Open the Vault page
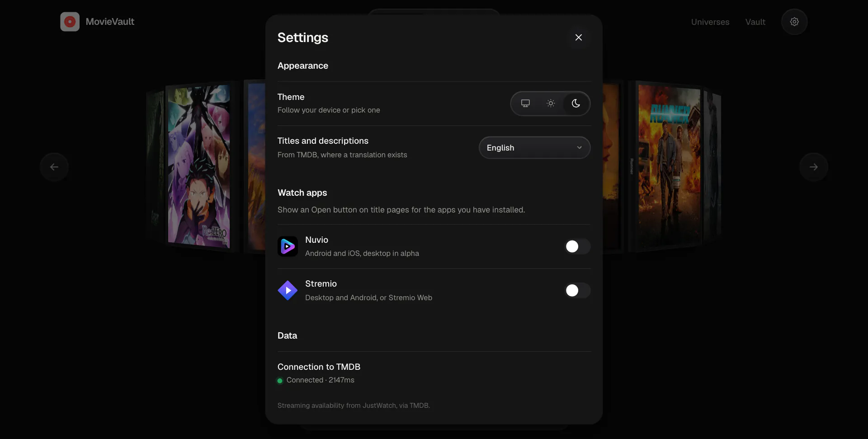The height and width of the screenshot is (439, 868). point(755,22)
